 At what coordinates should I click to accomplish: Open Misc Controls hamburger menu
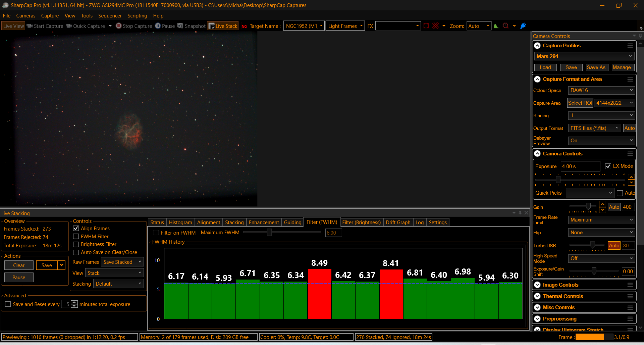630,307
